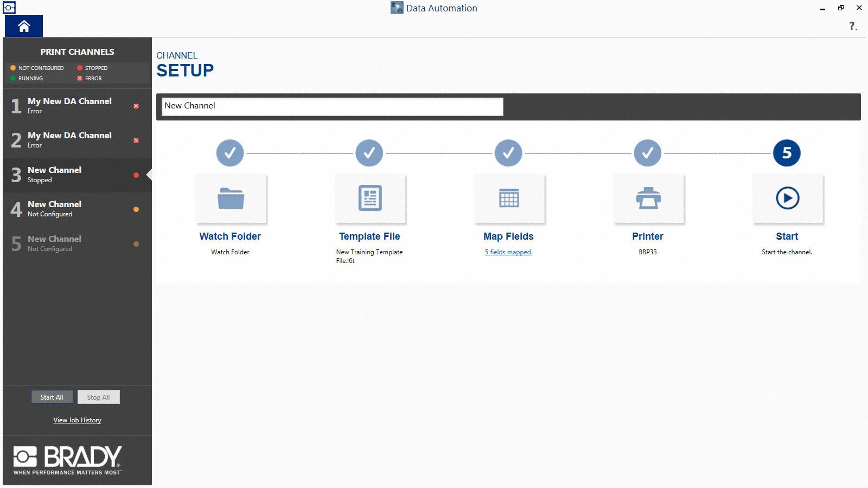Click the channel name input field
The image size is (868, 488).
331,106
